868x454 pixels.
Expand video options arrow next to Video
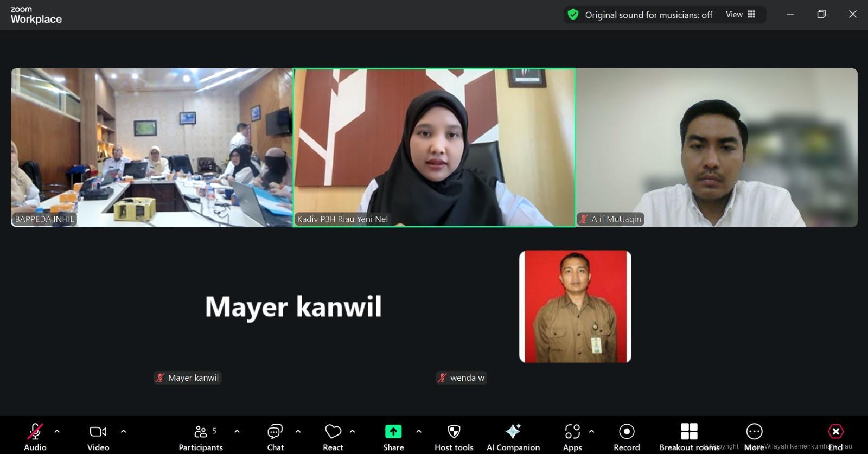[x=123, y=432]
